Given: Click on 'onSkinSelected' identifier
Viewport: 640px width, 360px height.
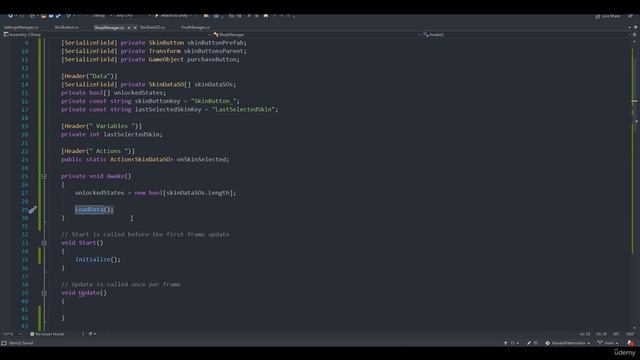Looking at the screenshot, I should click(x=202, y=159).
